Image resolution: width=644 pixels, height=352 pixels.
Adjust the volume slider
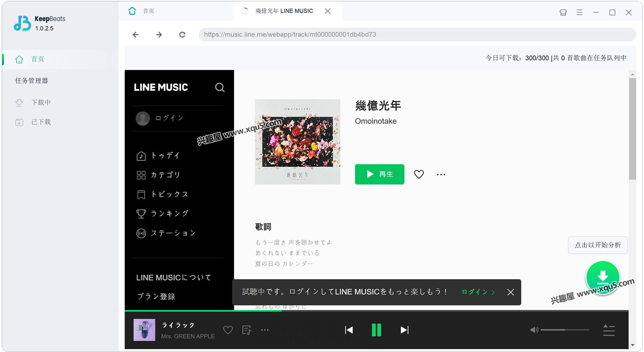565,330
